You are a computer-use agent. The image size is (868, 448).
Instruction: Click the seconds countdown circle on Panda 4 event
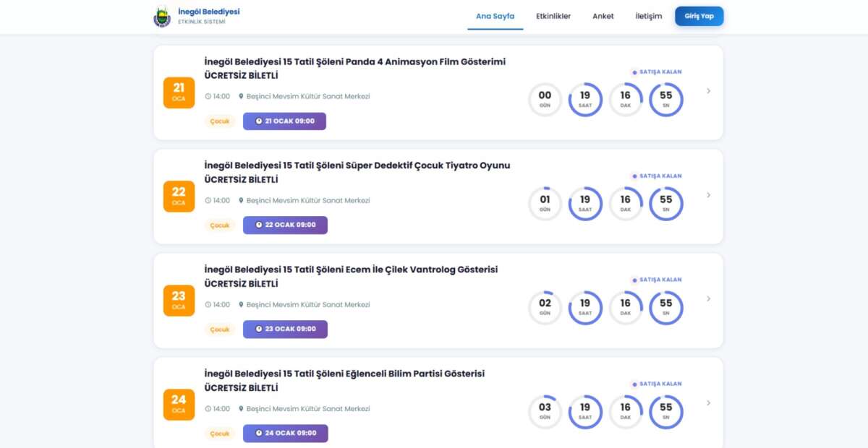coord(665,100)
